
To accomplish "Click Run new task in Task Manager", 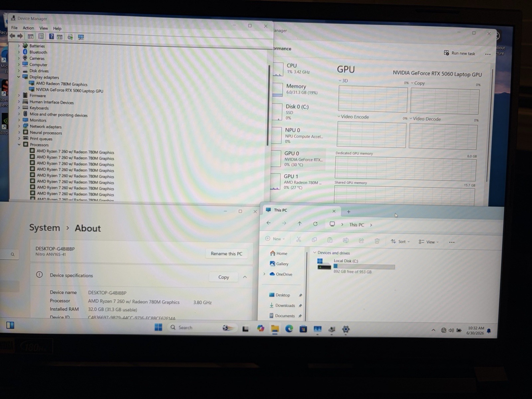I will [x=460, y=53].
